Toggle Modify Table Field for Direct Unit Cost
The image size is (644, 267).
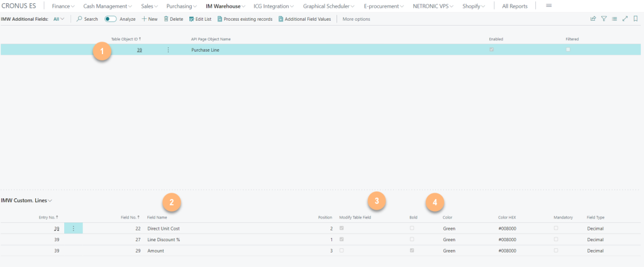[x=341, y=228]
